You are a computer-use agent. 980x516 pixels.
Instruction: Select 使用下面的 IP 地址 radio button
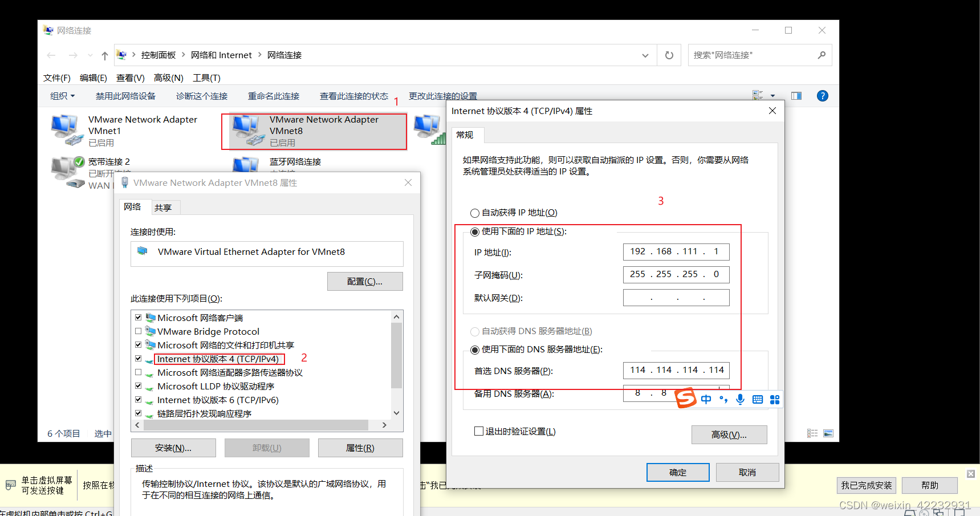coord(474,232)
